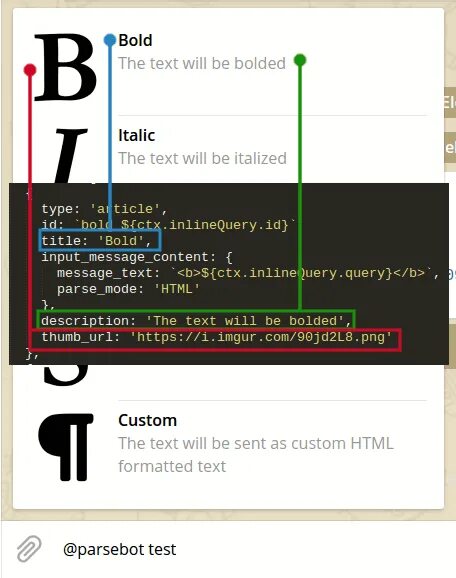Click the custom HTML formatted text description
The image size is (456, 578).
coord(256,455)
